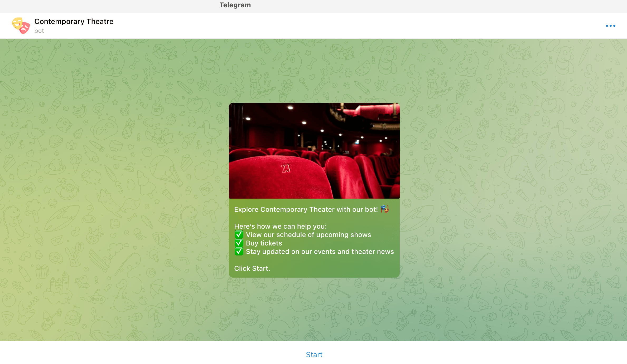The height and width of the screenshot is (364, 627).
Task: Click checkmark beside Buy tickets
Action: (239, 243)
